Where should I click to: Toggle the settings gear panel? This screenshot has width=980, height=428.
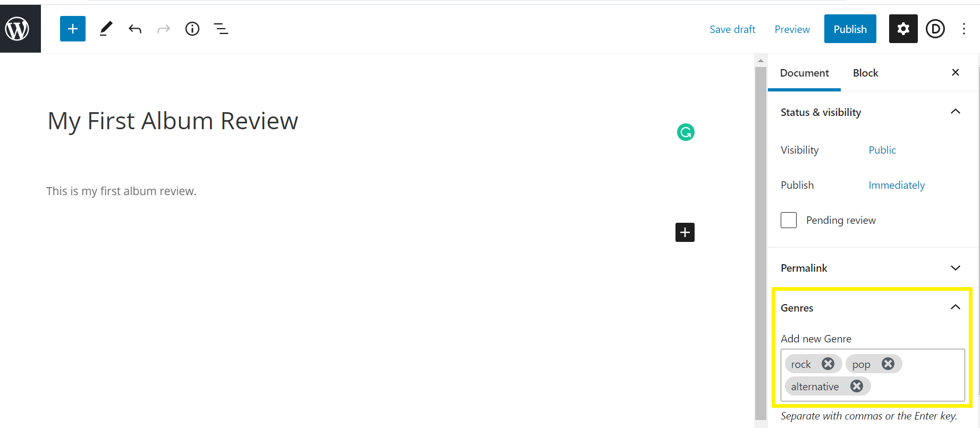click(x=902, y=29)
